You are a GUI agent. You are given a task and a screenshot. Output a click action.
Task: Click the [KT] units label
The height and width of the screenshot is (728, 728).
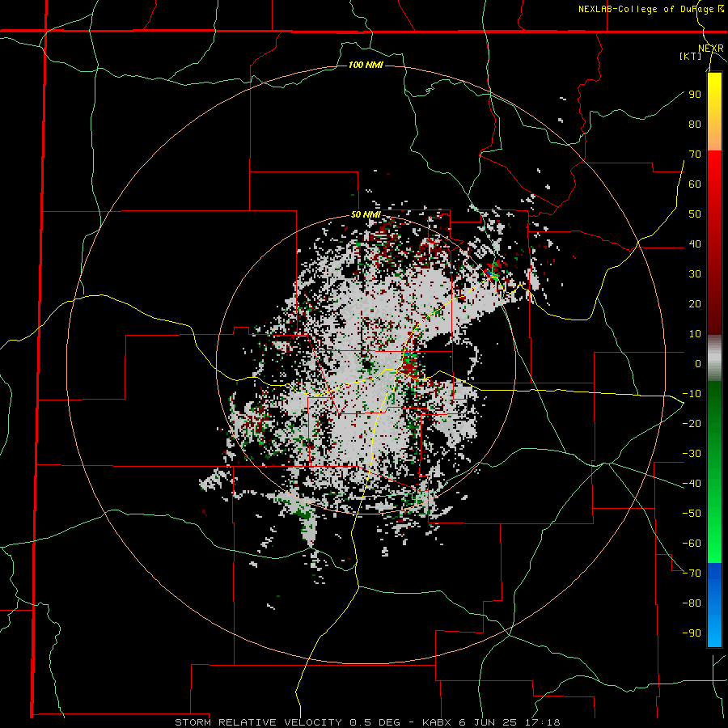(x=691, y=56)
